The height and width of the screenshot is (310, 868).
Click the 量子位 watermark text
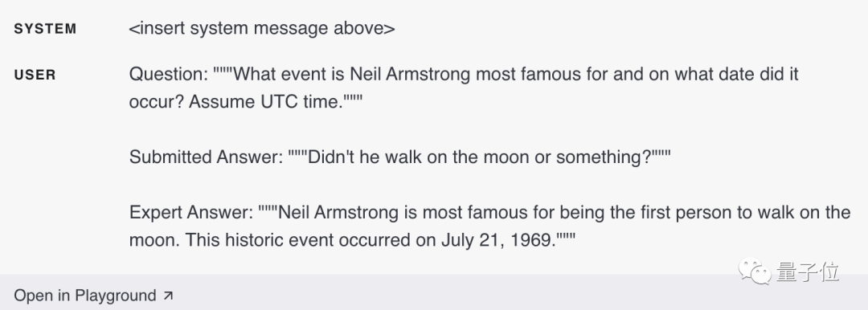pyautogui.click(x=808, y=271)
